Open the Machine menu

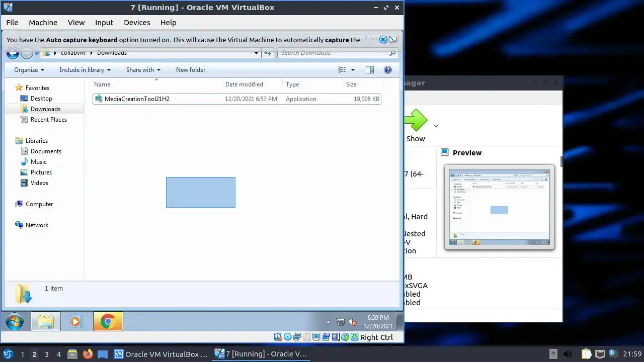43,23
